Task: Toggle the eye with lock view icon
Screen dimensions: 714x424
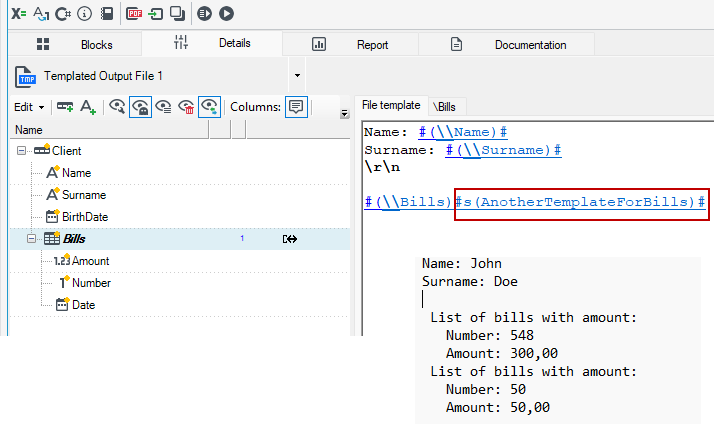Action: [x=140, y=107]
